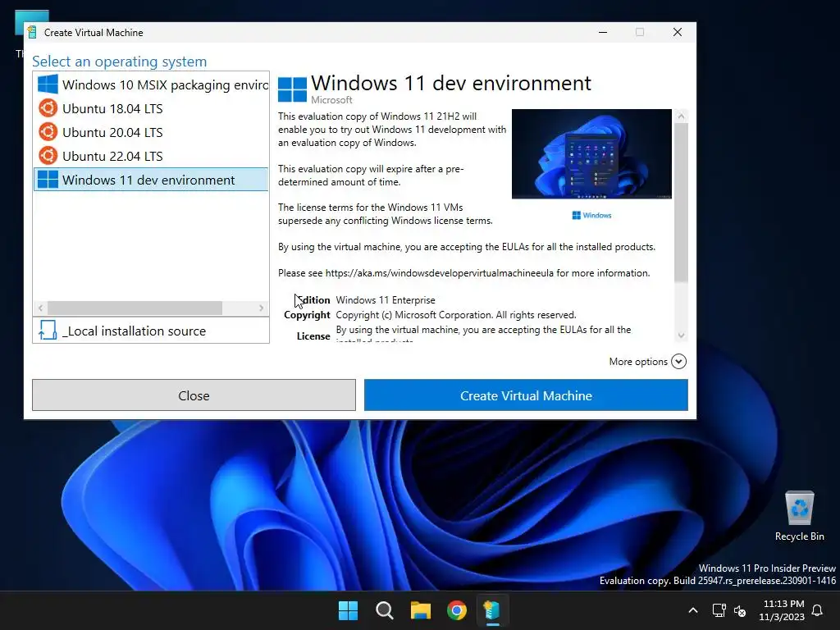
Task: Open network status tray icon
Action: 719,610
